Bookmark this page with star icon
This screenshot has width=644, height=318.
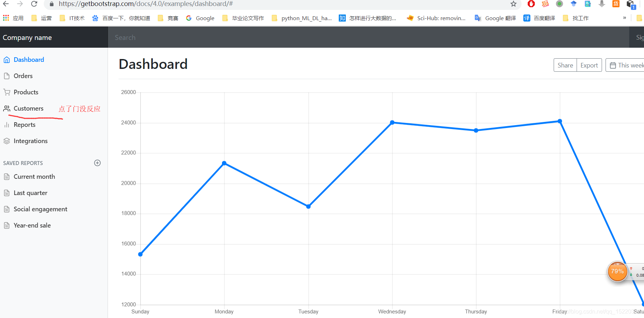[513, 4]
